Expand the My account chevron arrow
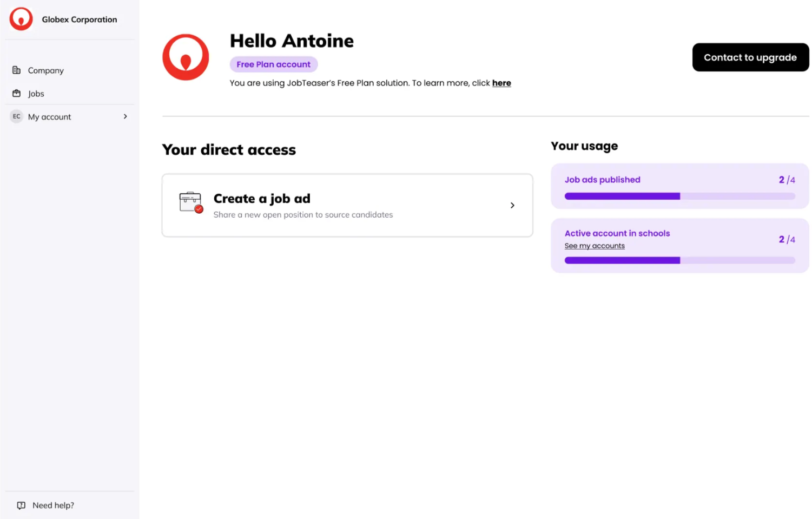Screen dimensions: 812x519 [125, 116]
